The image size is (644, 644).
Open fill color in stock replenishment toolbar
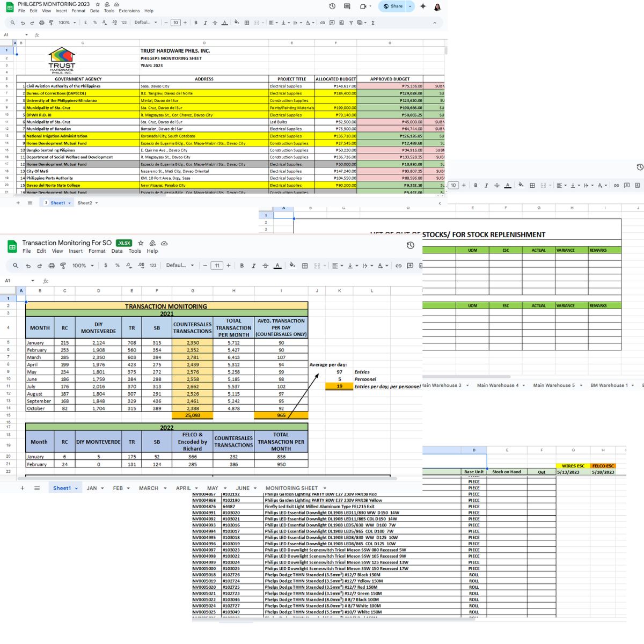click(520, 185)
